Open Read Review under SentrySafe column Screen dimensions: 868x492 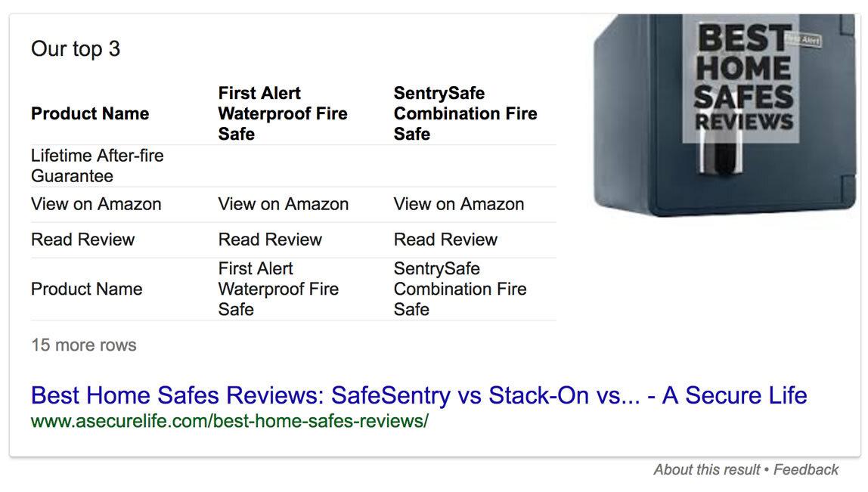click(445, 240)
